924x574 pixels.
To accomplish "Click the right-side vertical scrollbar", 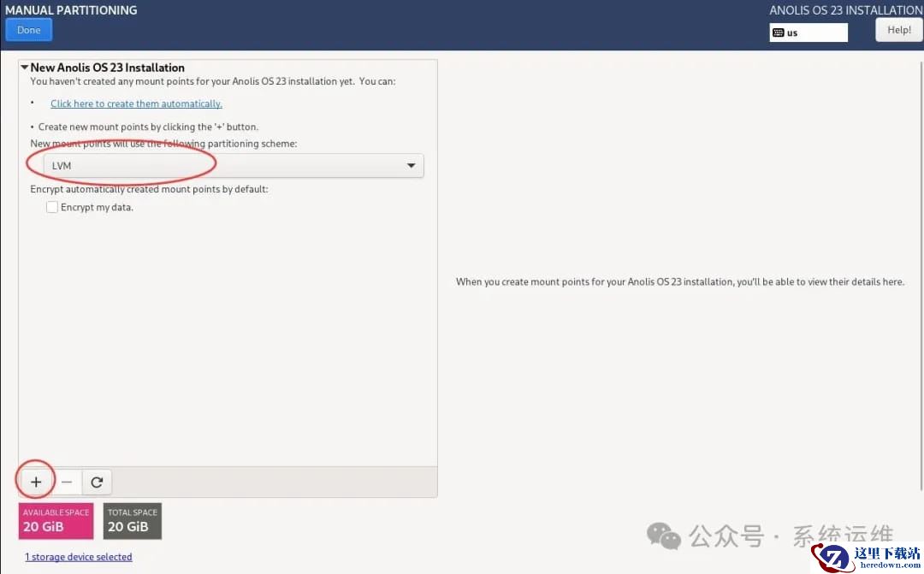I will (921, 275).
